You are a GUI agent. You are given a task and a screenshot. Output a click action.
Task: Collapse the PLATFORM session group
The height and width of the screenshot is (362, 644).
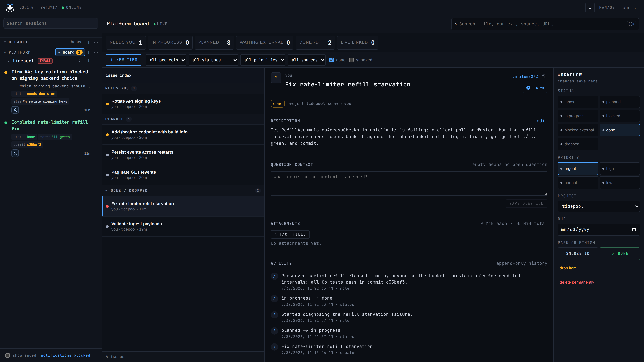[5, 52]
